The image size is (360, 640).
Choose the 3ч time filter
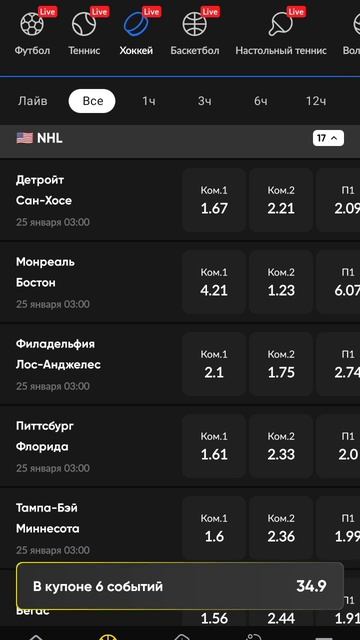coord(204,101)
